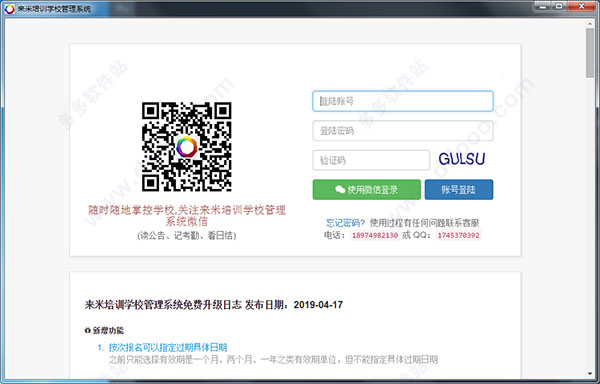Open the 忘记密码? link
This screenshot has height=384, width=600.
(346, 223)
